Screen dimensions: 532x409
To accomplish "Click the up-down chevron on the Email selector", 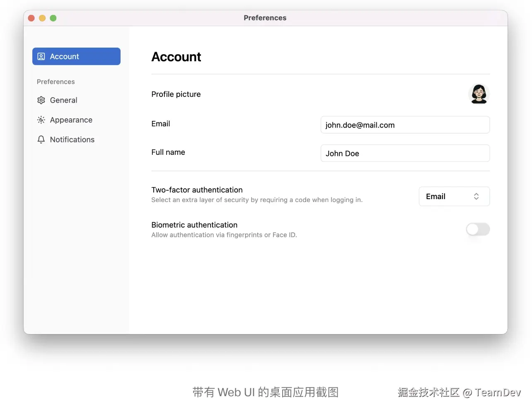I will pyautogui.click(x=476, y=196).
